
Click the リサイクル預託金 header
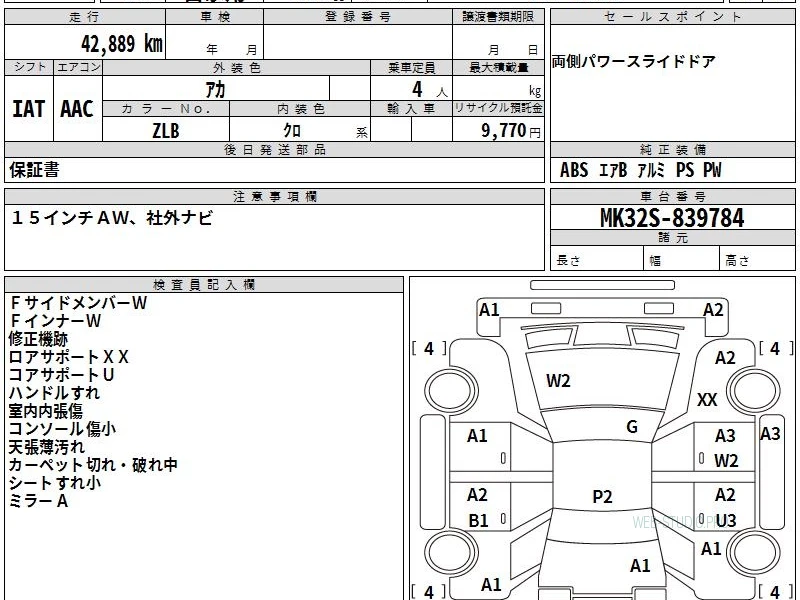coord(498,109)
